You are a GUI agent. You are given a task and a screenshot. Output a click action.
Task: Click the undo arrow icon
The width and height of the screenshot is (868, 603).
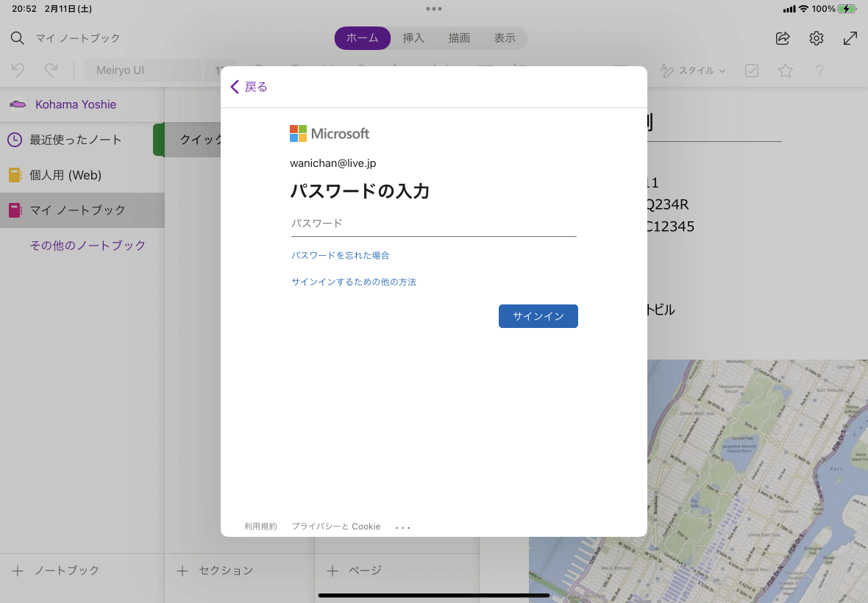point(18,71)
